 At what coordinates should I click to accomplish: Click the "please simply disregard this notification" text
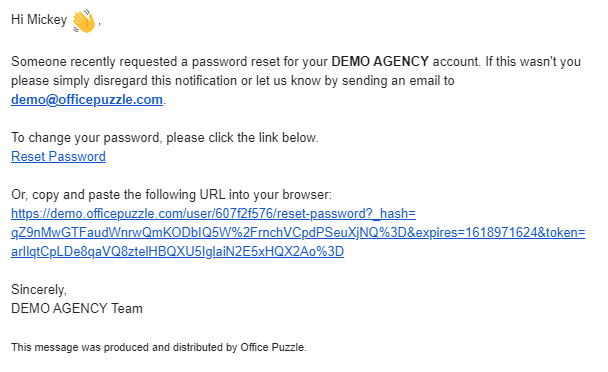pyautogui.click(x=124, y=80)
